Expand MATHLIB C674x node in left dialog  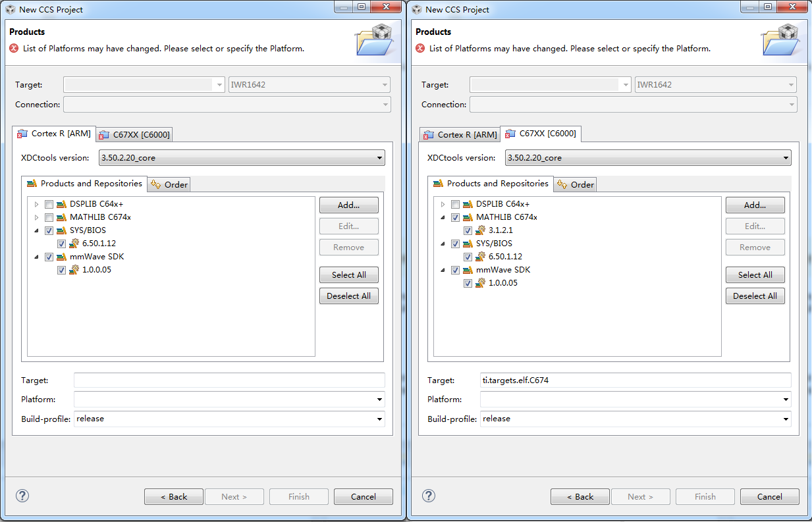tap(37, 217)
